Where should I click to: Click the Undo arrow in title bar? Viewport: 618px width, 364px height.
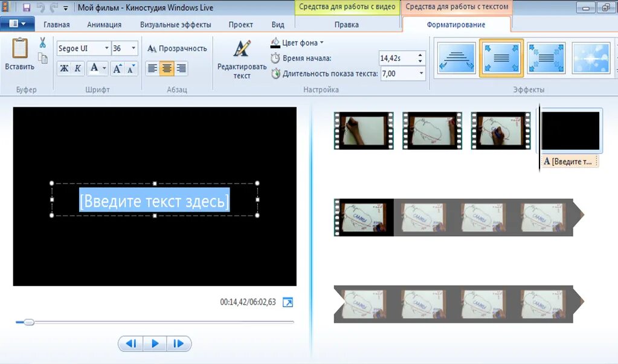(41, 7)
